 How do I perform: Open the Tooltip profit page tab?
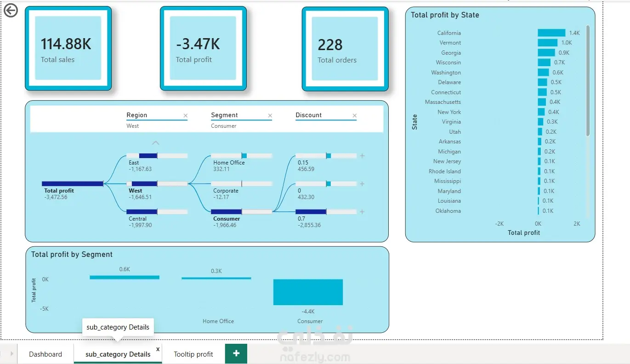193,354
